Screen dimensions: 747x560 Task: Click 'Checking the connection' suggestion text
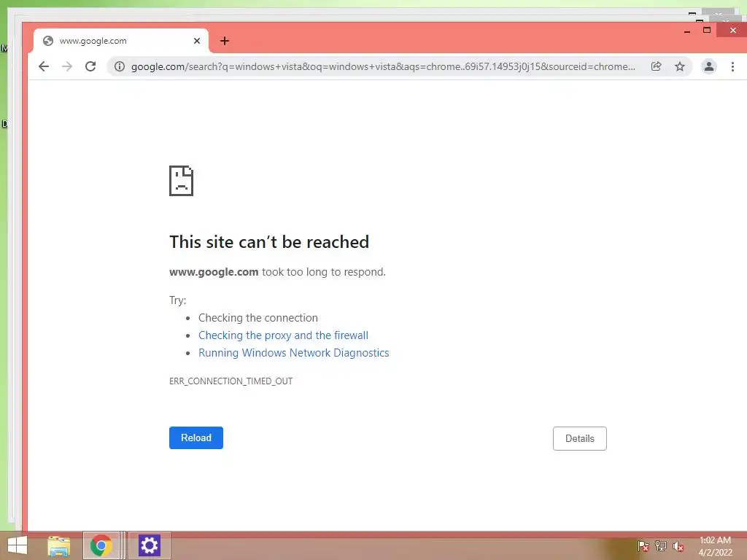(x=258, y=318)
